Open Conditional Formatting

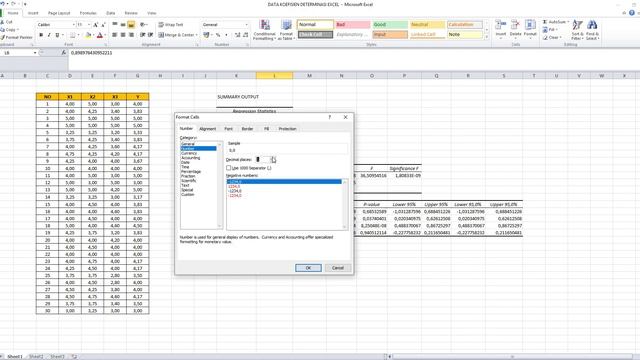tap(264, 30)
